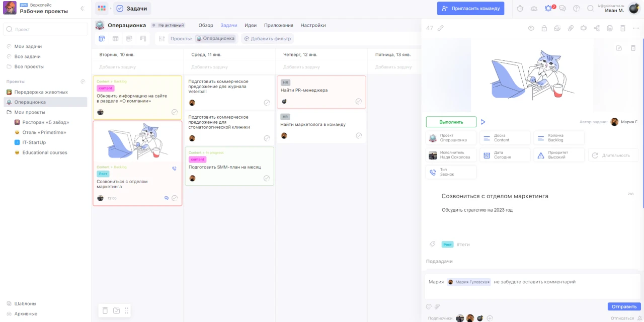Screen dimensions: 644x322
Task: Open the 'Приоритет Высокий' selector
Action: [558, 155]
